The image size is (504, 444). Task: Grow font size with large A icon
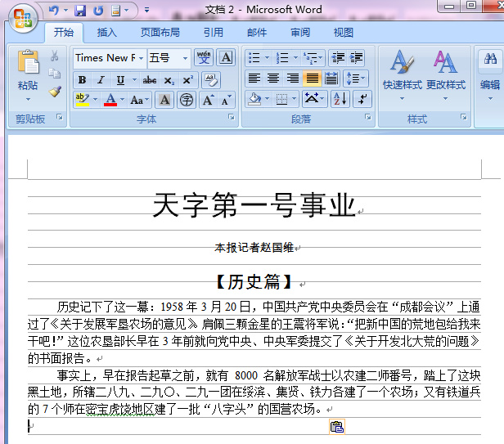[x=208, y=100]
